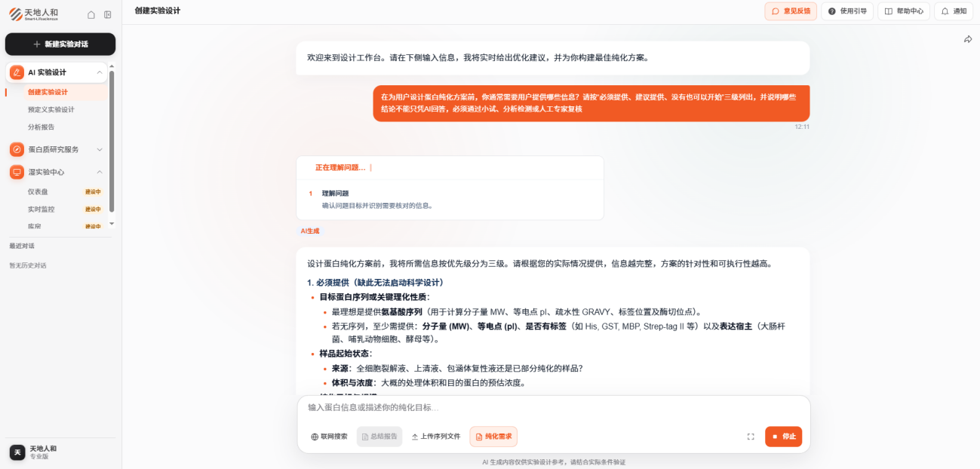Click the 建设中 badge beside 仪表盘
This screenshot has height=469, width=980.
click(93, 192)
